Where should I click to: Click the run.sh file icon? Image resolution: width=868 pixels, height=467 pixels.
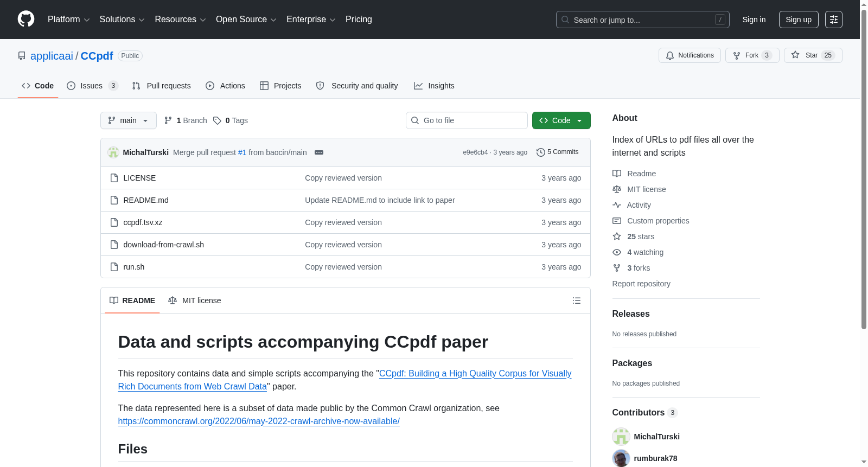pyautogui.click(x=114, y=267)
